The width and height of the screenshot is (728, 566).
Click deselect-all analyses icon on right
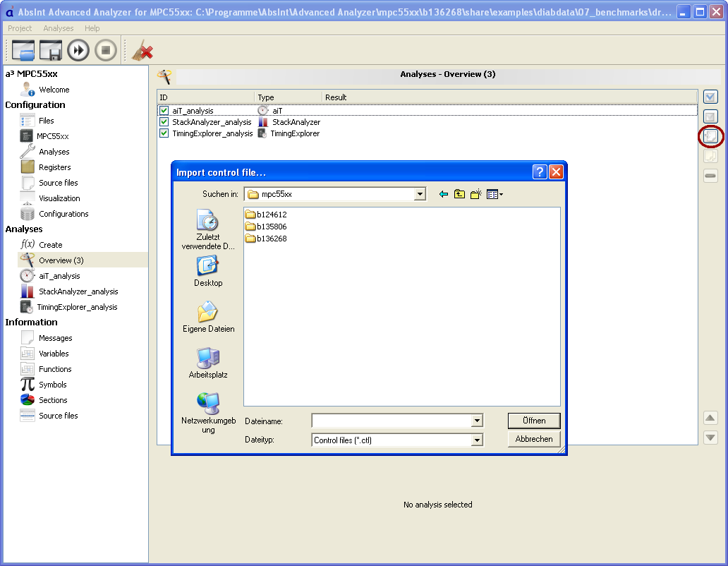[x=710, y=116]
